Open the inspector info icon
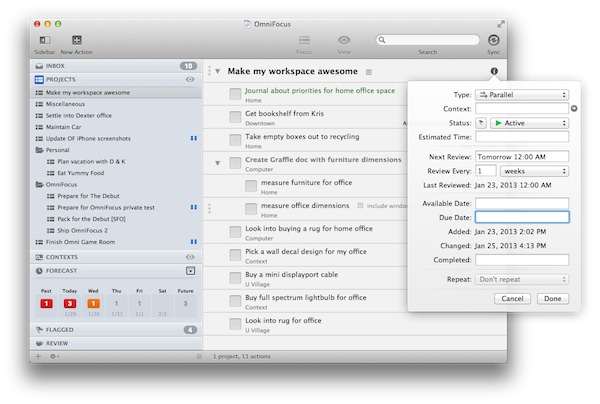 494,71
